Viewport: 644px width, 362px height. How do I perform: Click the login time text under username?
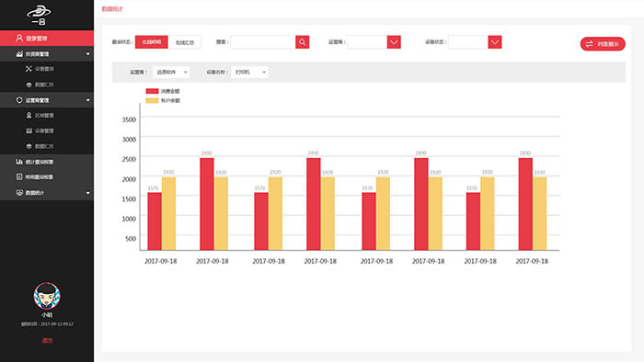coord(47,324)
